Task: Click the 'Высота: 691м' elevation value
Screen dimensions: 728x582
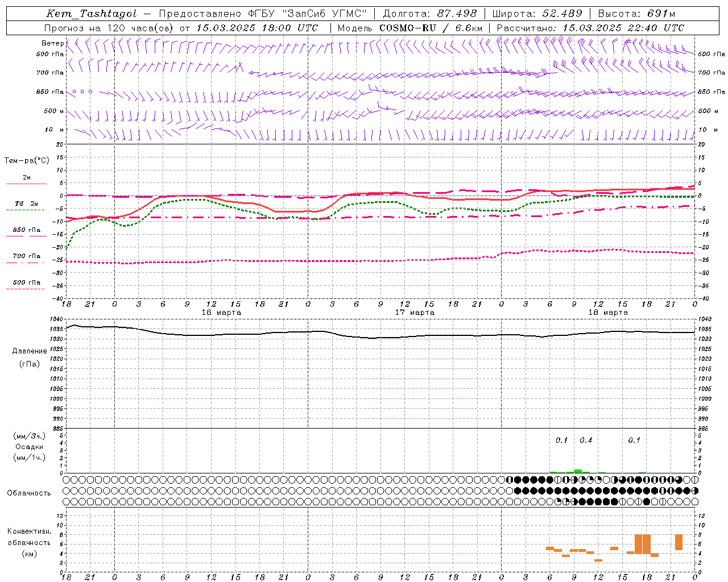Action: (637, 14)
